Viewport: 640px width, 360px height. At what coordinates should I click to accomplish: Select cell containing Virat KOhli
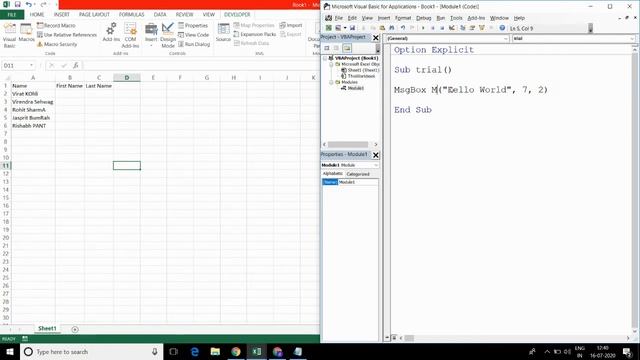(x=33, y=93)
